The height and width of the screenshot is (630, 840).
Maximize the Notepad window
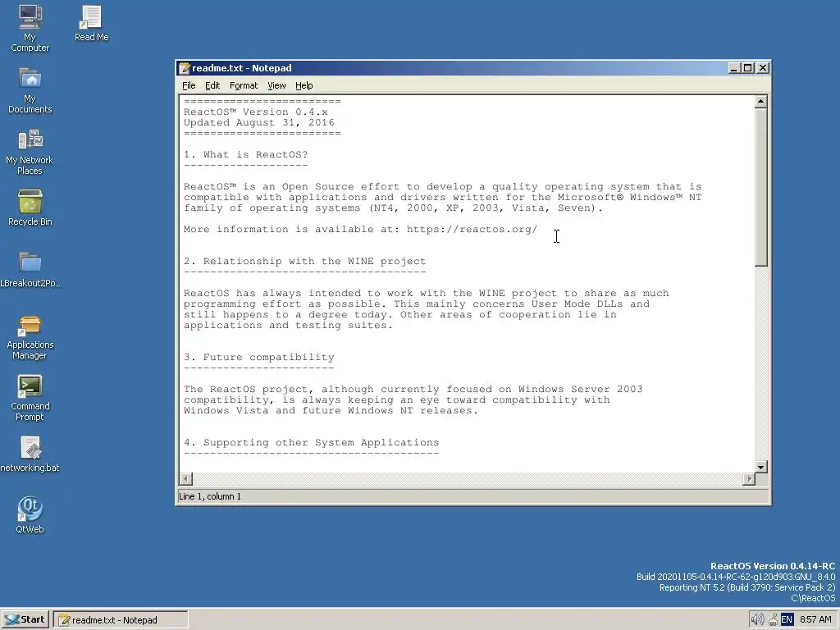pyautogui.click(x=748, y=68)
